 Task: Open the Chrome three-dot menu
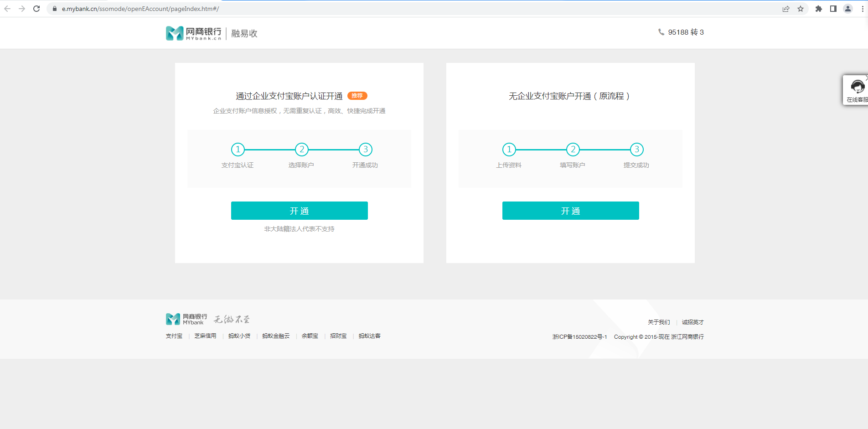pos(863,9)
